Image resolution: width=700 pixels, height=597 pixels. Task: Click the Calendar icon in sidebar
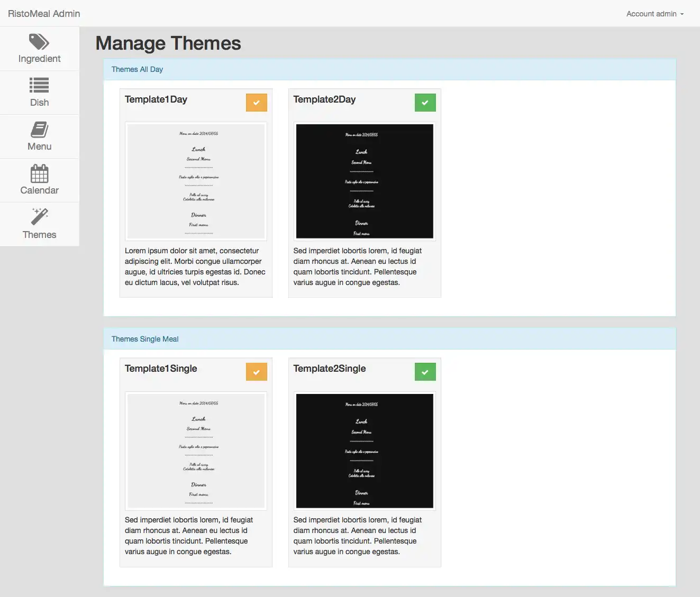click(x=39, y=173)
